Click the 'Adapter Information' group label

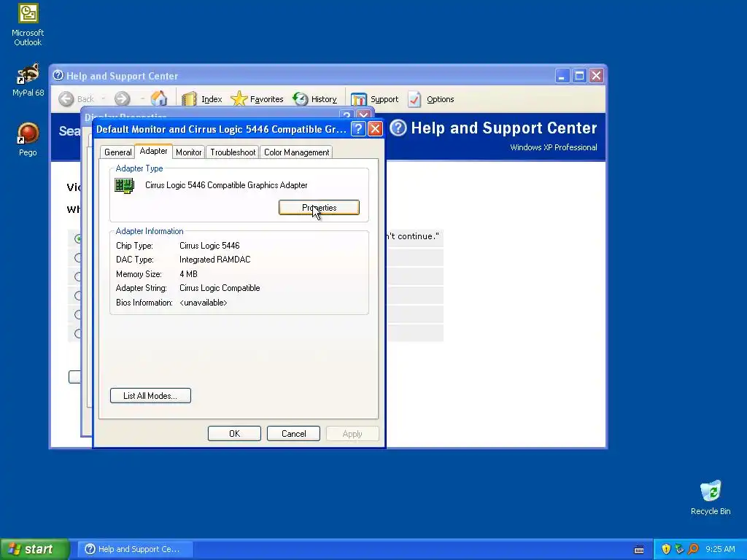[150, 231]
